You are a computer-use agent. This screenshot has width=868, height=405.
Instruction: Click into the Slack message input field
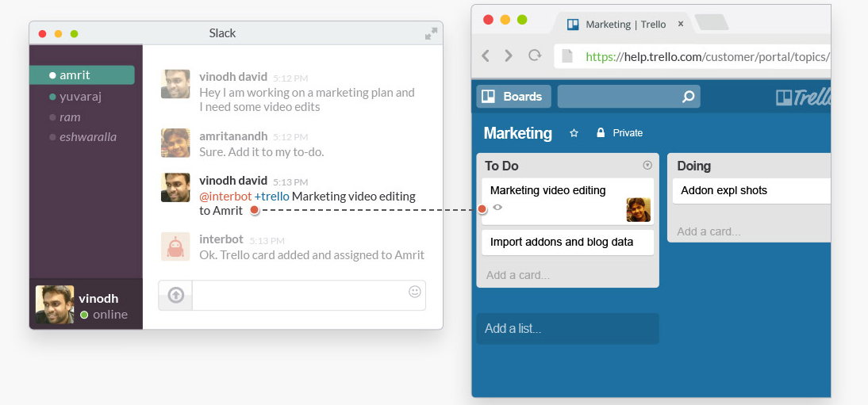pos(309,296)
